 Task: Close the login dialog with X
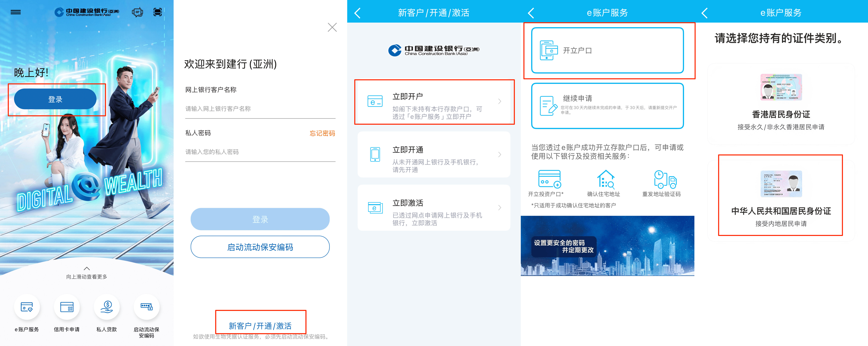(332, 27)
